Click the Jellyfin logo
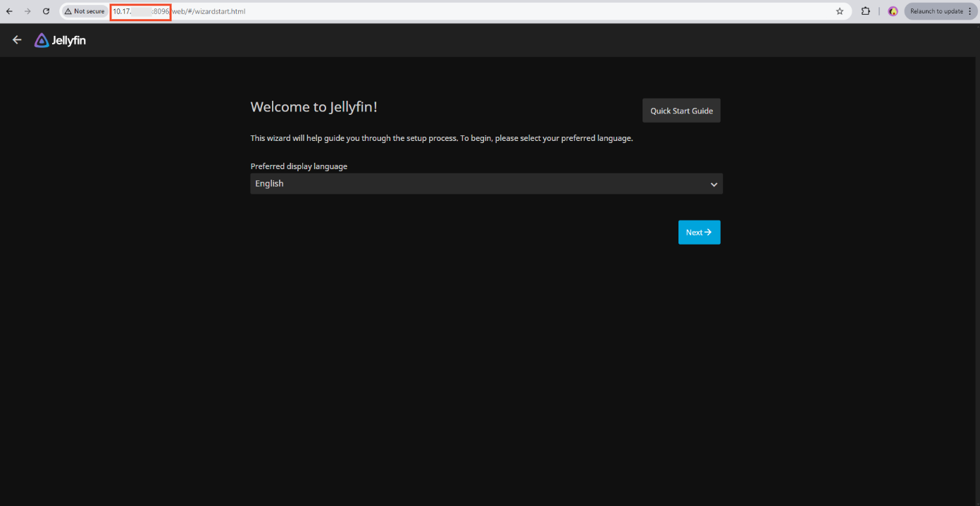The height and width of the screenshot is (506, 980). coord(60,40)
